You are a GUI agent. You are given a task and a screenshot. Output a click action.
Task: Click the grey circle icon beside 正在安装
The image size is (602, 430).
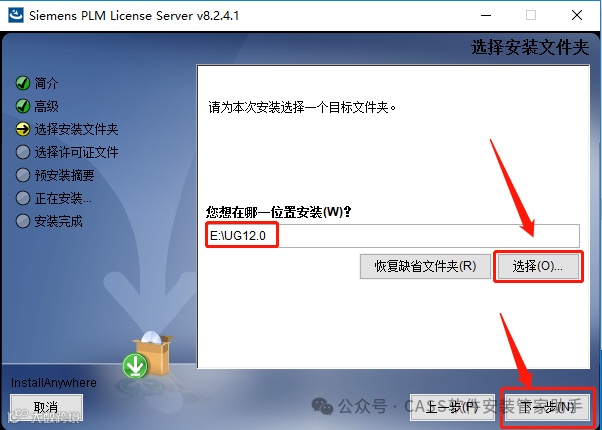click(23, 198)
